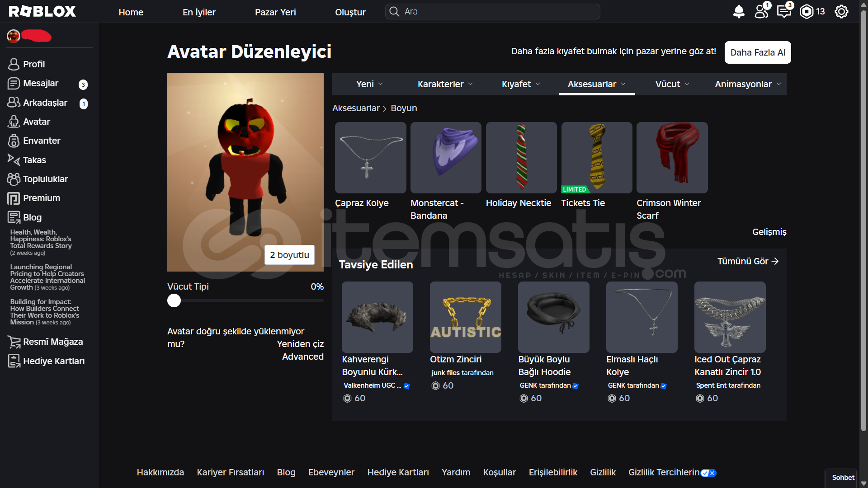
Task: Toggle Gizlilik Tercihlerin privacy choices icon
Action: pyautogui.click(x=708, y=473)
